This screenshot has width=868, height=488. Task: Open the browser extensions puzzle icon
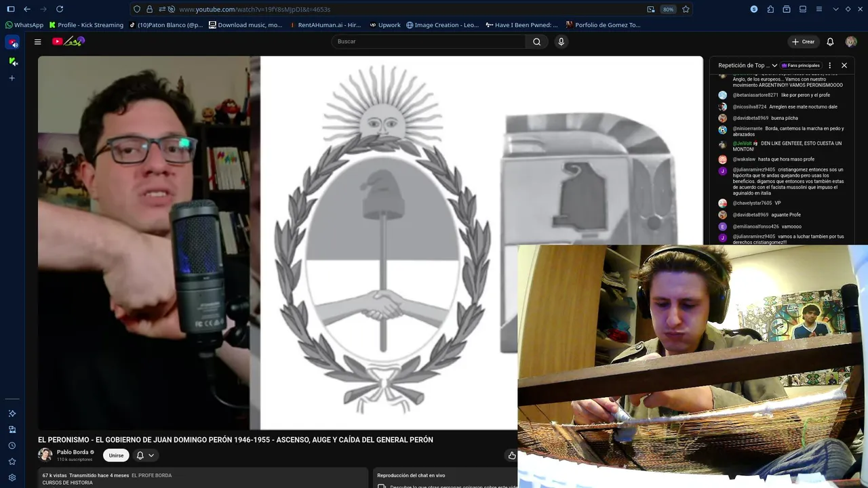click(x=770, y=9)
